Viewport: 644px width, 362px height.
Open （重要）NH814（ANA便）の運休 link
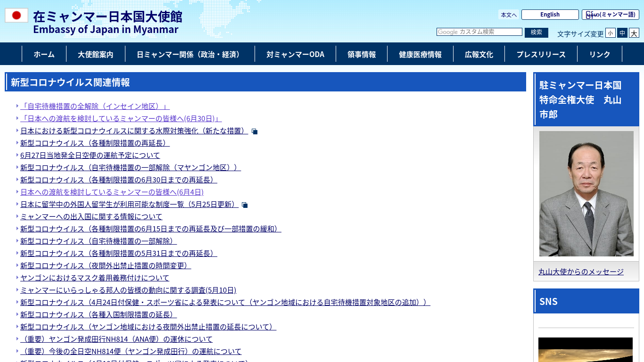tap(116, 339)
